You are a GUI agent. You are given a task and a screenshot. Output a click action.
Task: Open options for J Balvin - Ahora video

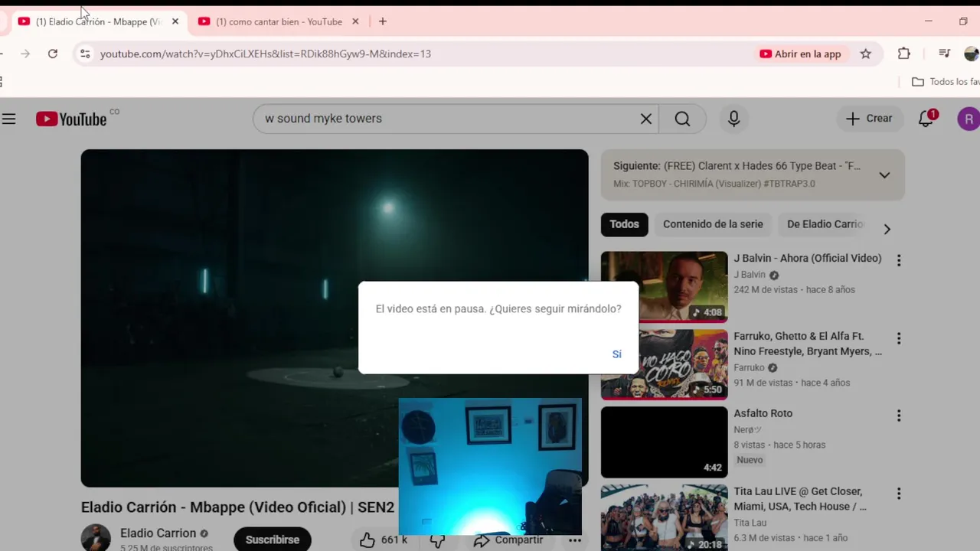tap(899, 260)
